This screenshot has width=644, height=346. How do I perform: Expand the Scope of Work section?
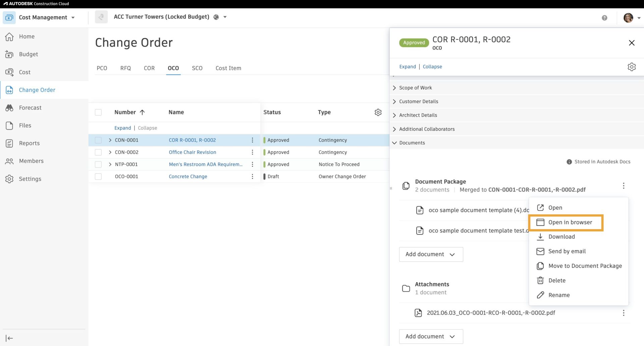(517, 88)
